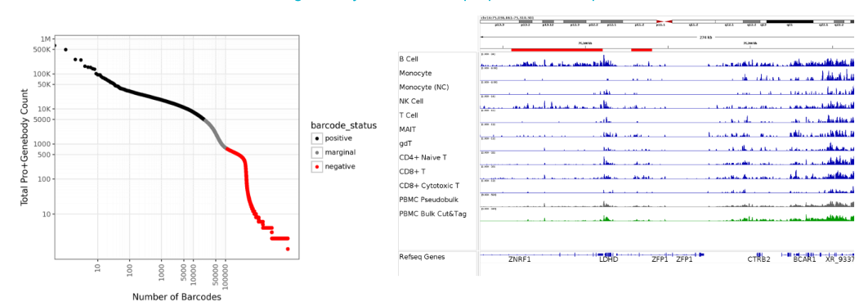Click the 100K y-axis tick label

click(x=41, y=74)
